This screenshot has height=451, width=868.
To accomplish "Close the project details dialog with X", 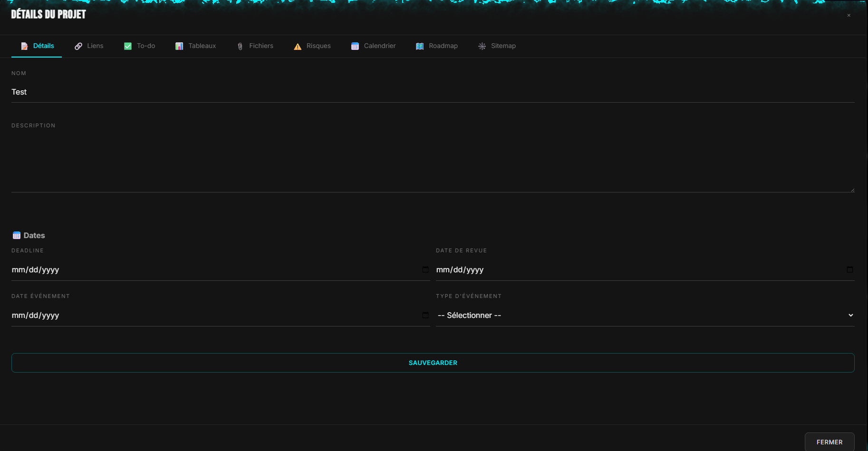I will pos(849,15).
